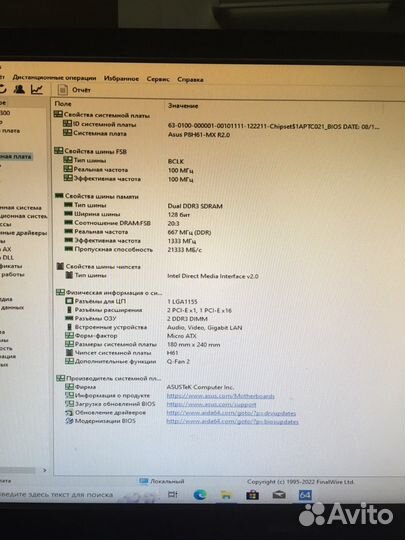Select the Фирма row

tap(149, 387)
